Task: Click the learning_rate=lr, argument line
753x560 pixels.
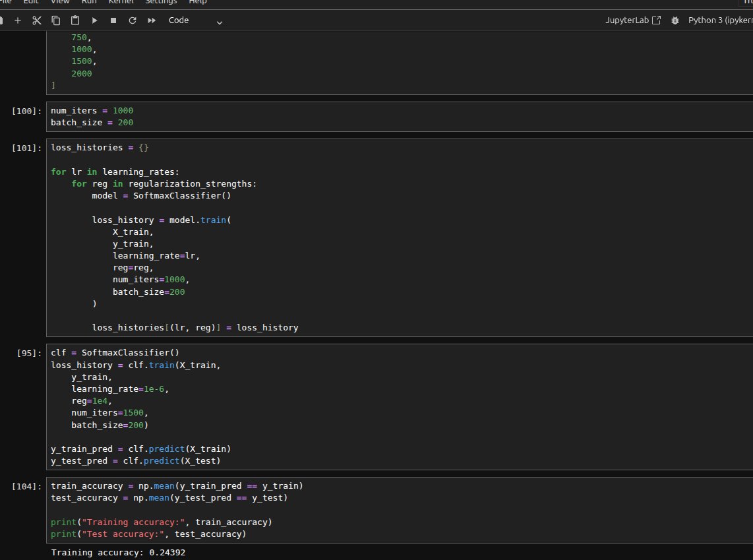Action: [156, 256]
